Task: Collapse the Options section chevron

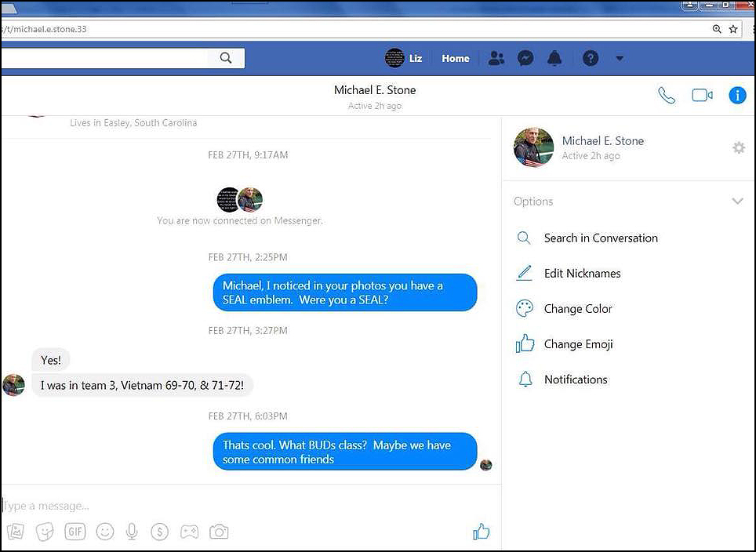Action: click(737, 202)
